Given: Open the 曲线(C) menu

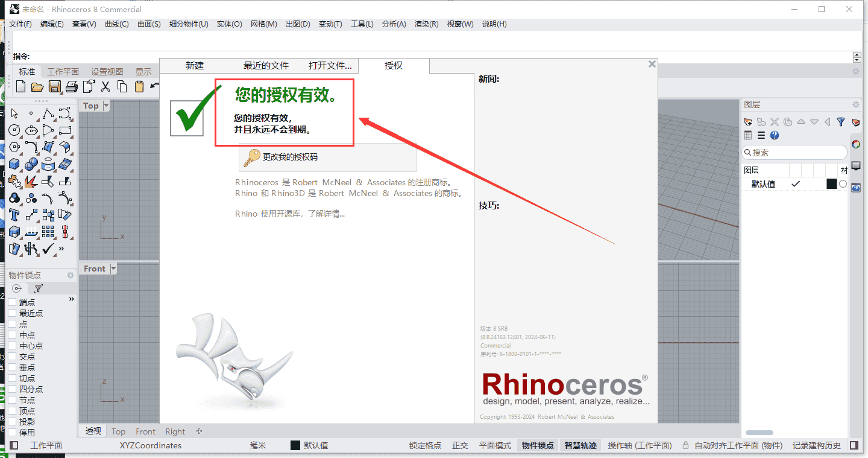Looking at the screenshot, I should (x=117, y=24).
